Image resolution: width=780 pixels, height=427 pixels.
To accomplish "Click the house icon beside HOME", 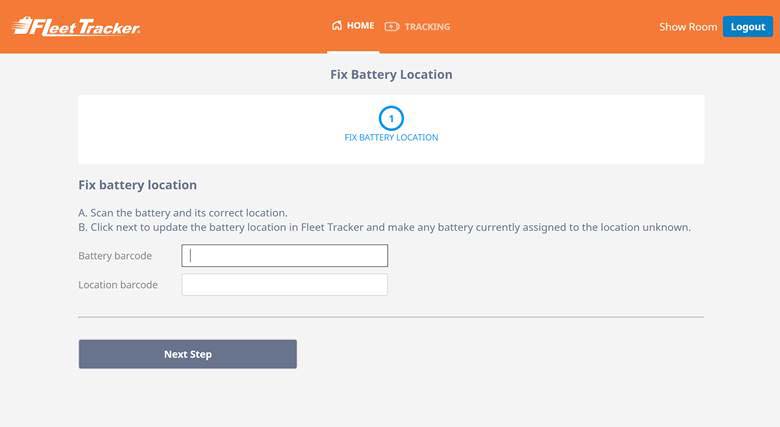I will [x=337, y=26].
